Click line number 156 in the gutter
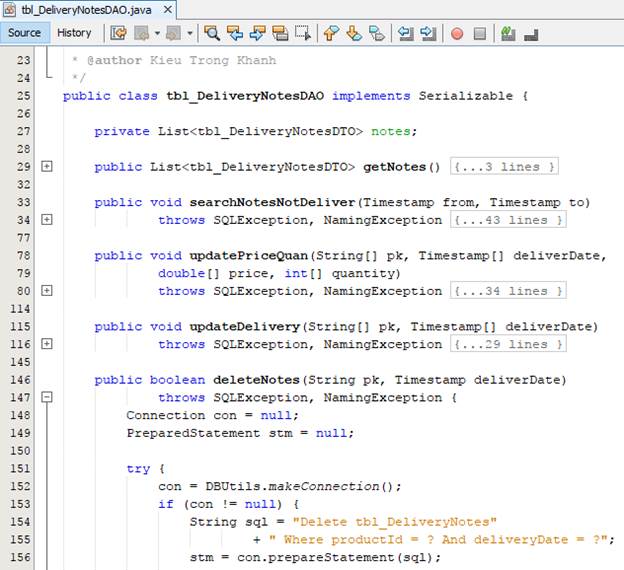Screen dimensions: 624x570 pos(20,557)
